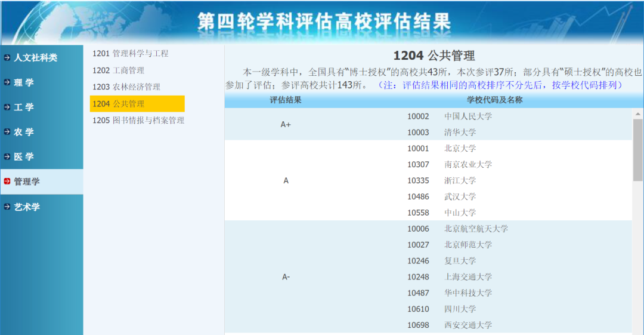The height and width of the screenshot is (335, 644).
Task: Click 北京师范大学 in the table
Action: (x=468, y=245)
